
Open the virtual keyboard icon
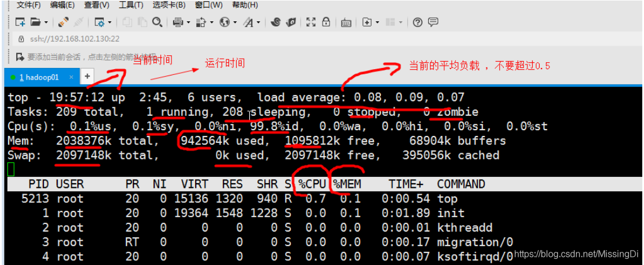pos(346,22)
